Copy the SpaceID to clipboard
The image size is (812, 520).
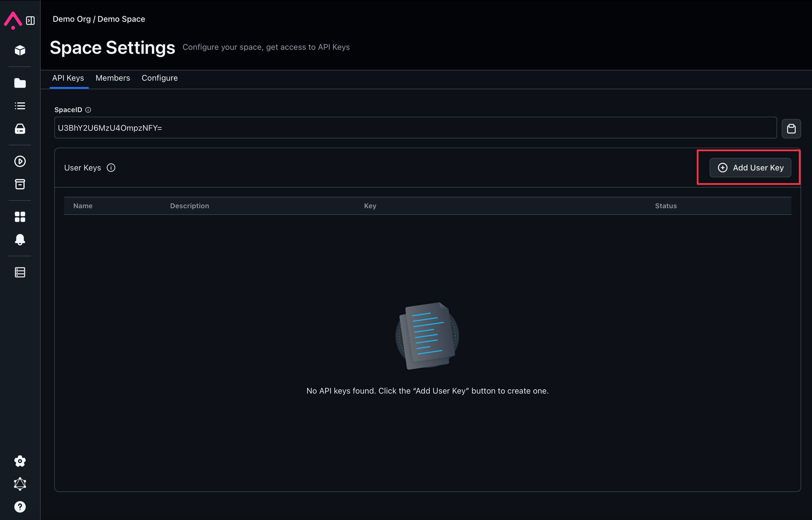click(x=791, y=128)
